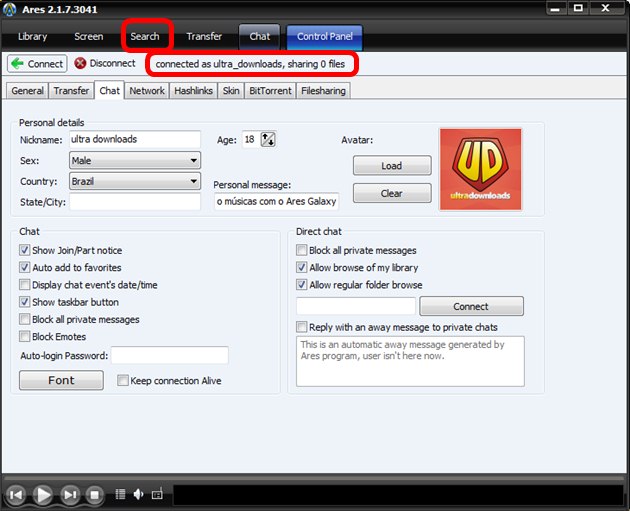Toggle Show Join/Part notice checkbox
This screenshot has width=630, height=511.
(25, 250)
